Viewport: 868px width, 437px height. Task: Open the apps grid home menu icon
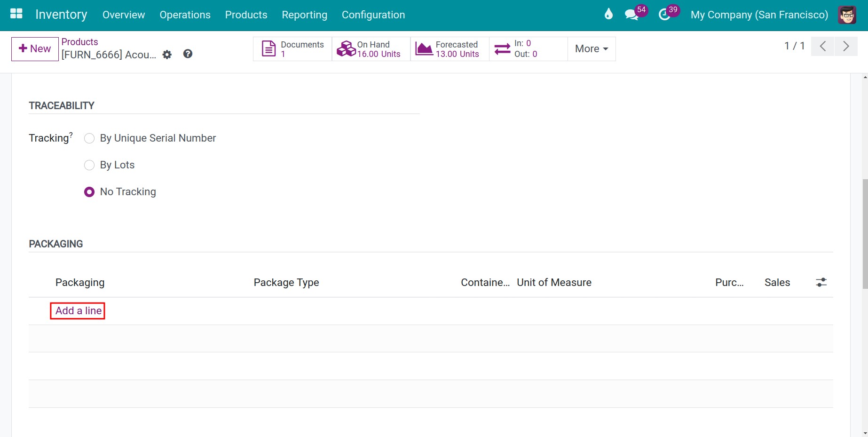(x=16, y=14)
